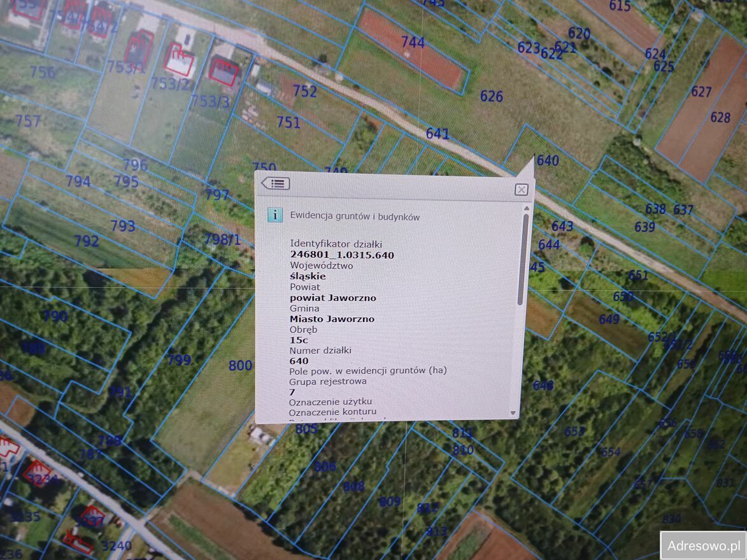This screenshot has width=747, height=560.
Task: Click the blue info icon beside Ewidencja gruntów
Action: (275, 215)
